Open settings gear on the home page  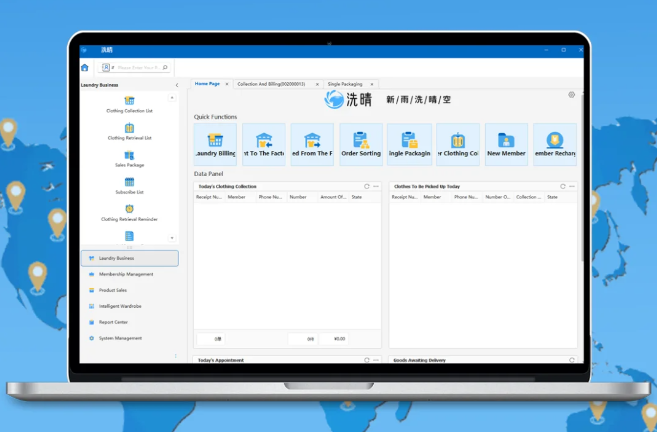571,95
